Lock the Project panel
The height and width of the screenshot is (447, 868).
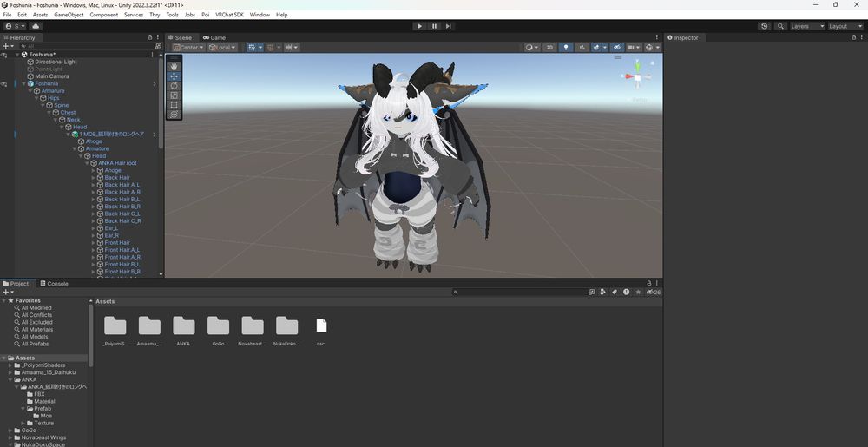tap(648, 283)
